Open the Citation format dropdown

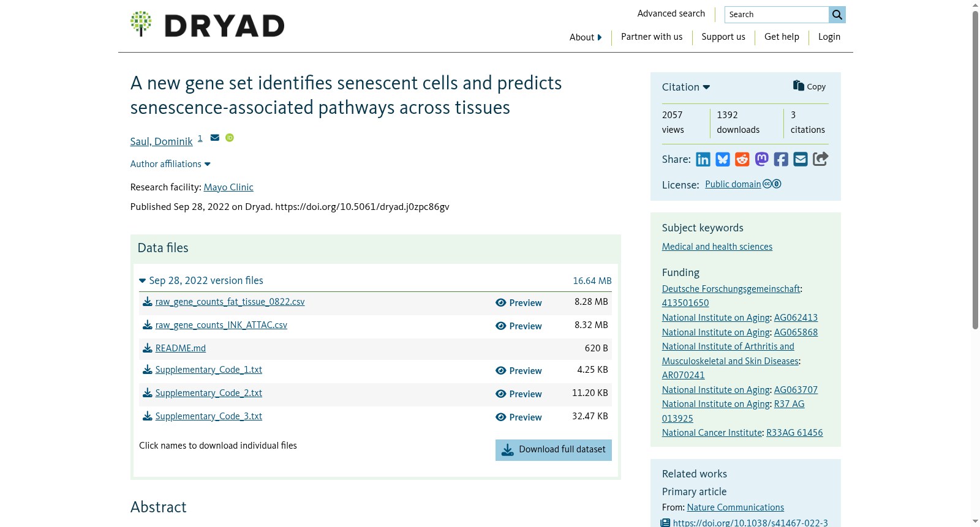(686, 87)
